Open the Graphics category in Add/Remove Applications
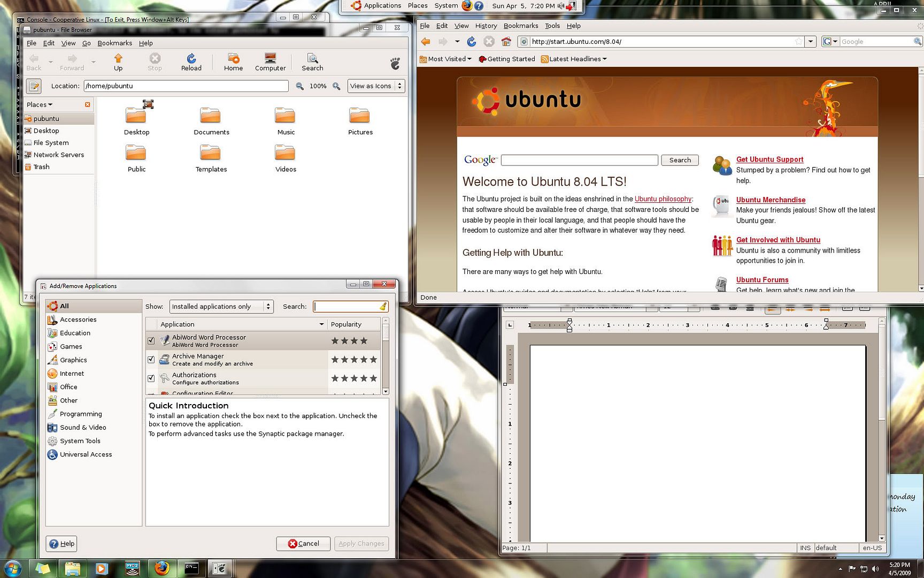This screenshot has height=578, width=924. coord(73,360)
